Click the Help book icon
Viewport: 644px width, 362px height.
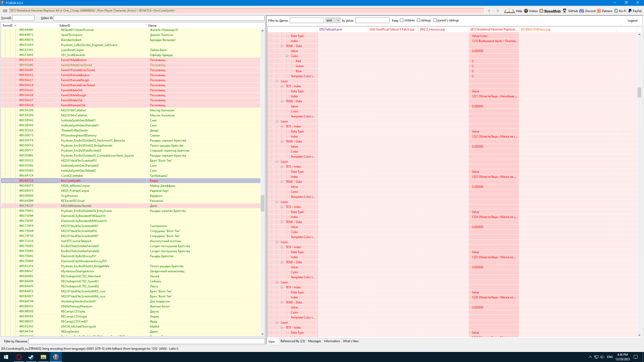(x=509, y=11)
